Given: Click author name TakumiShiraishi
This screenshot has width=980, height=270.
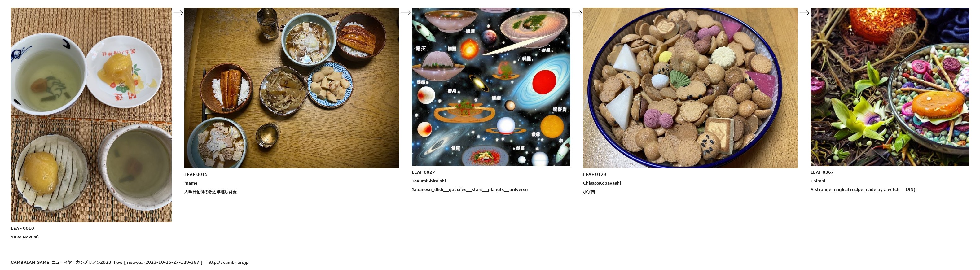Looking at the screenshot, I should pos(429,181).
